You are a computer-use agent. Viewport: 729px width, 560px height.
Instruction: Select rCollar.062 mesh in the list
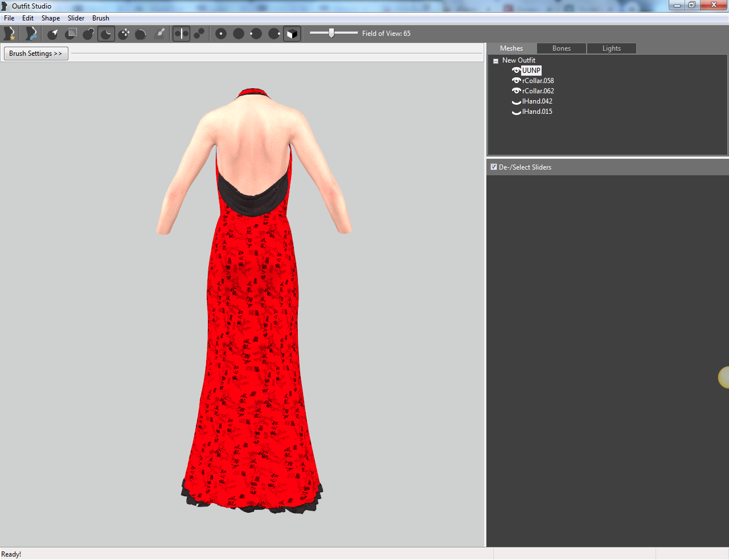[x=538, y=91]
